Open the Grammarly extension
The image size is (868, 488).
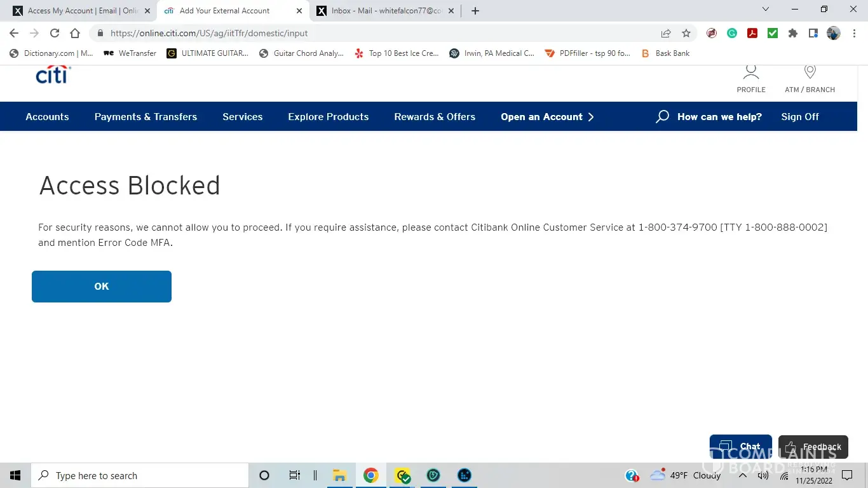732,33
